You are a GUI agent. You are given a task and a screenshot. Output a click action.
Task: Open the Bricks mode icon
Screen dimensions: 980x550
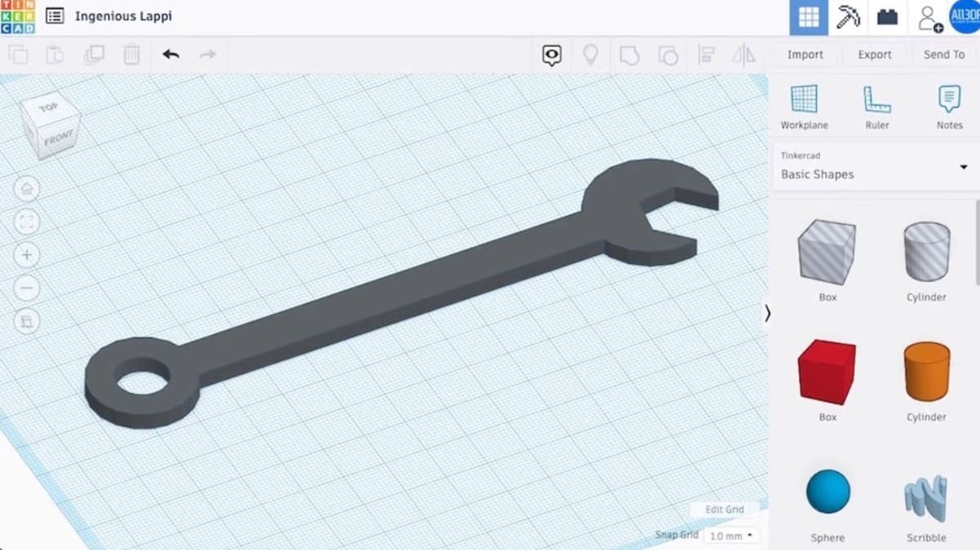pos(888,17)
